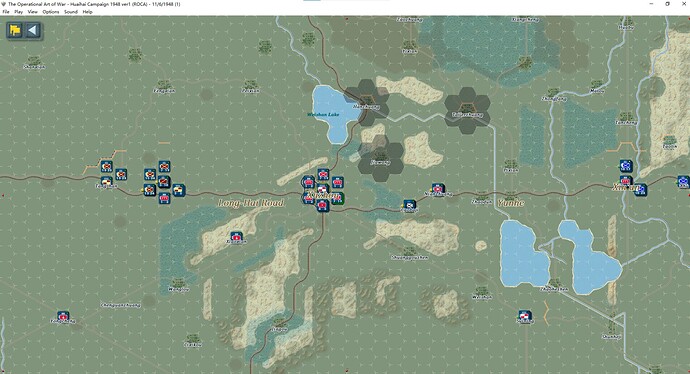This screenshot has height=374, width=690.
Task: Click the left-pointing arrow button beside the flag
Action: [32, 30]
